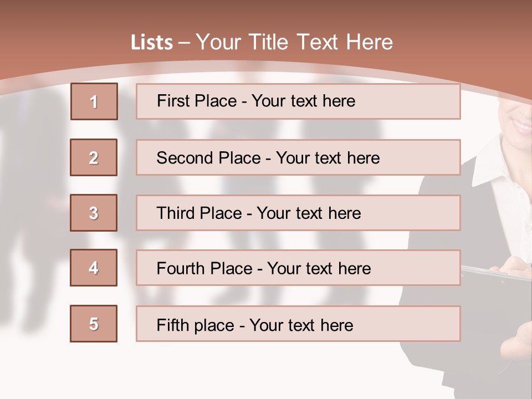
Task: Click the number 3 square
Action: click(x=94, y=213)
